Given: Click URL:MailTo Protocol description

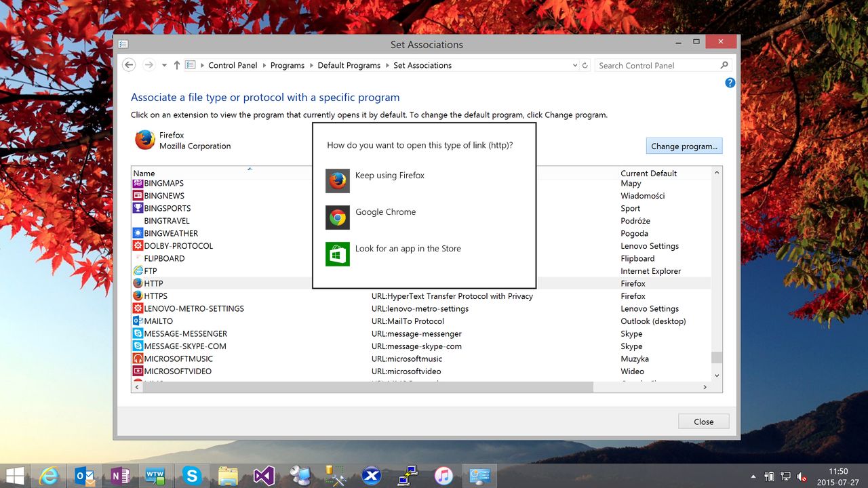Looking at the screenshot, I should point(408,321).
